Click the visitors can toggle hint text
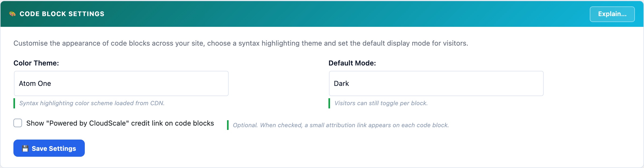This screenshot has width=644, height=168. (x=381, y=103)
